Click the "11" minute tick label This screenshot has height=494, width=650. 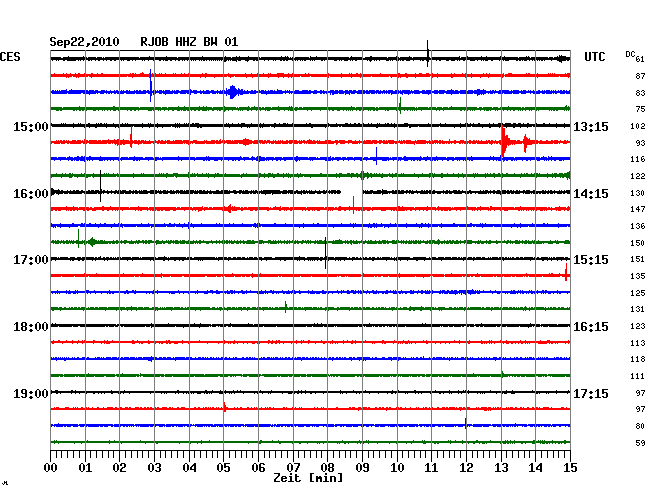click(x=432, y=468)
